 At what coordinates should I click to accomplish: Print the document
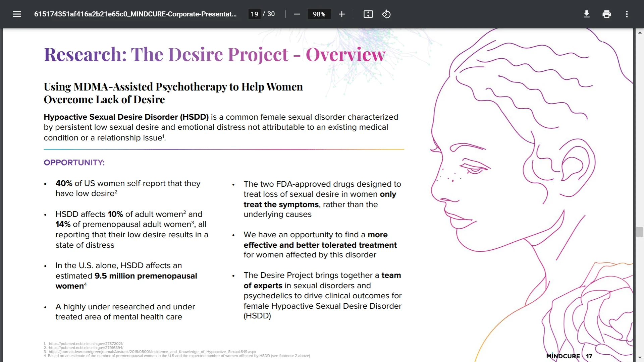tap(607, 14)
